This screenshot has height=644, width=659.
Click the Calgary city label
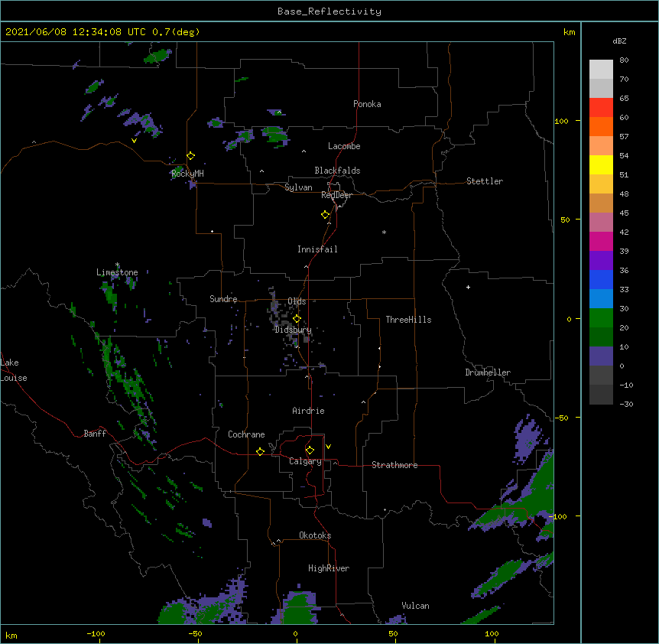coord(305,461)
